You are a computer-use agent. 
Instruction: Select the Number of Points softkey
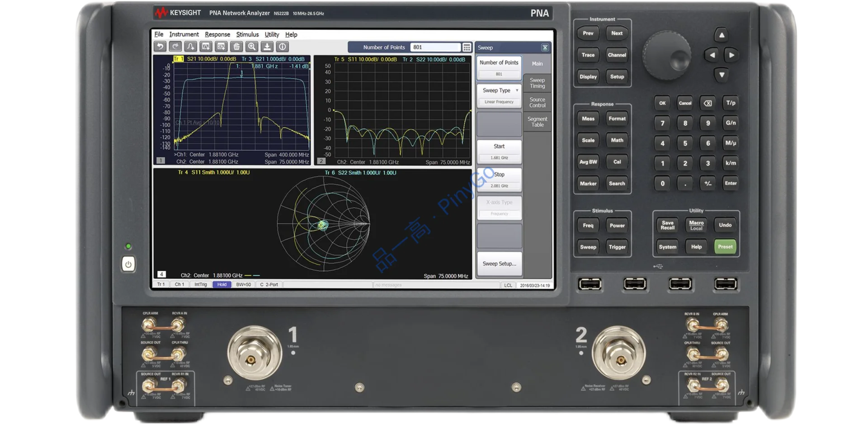click(499, 67)
